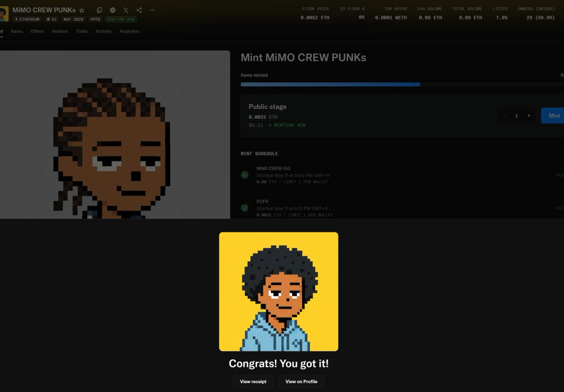564x392 pixels.
Task: Favorite MiMO CREW PUNKs with the star icon
Action: [82, 10]
